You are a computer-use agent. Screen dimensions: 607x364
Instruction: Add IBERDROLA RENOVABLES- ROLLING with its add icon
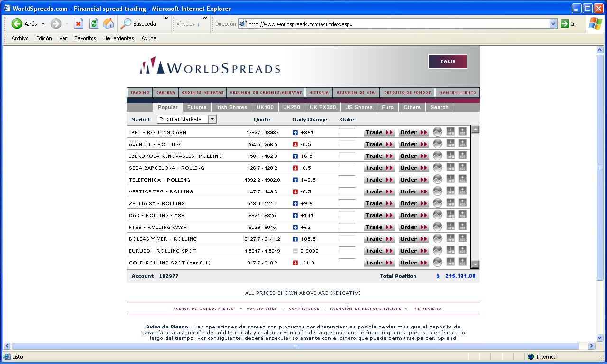click(462, 155)
